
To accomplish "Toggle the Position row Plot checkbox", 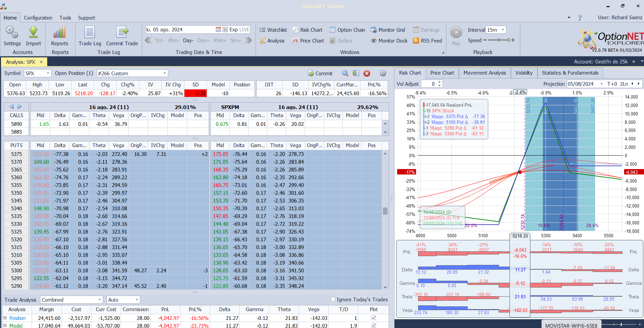I will tap(374, 318).
